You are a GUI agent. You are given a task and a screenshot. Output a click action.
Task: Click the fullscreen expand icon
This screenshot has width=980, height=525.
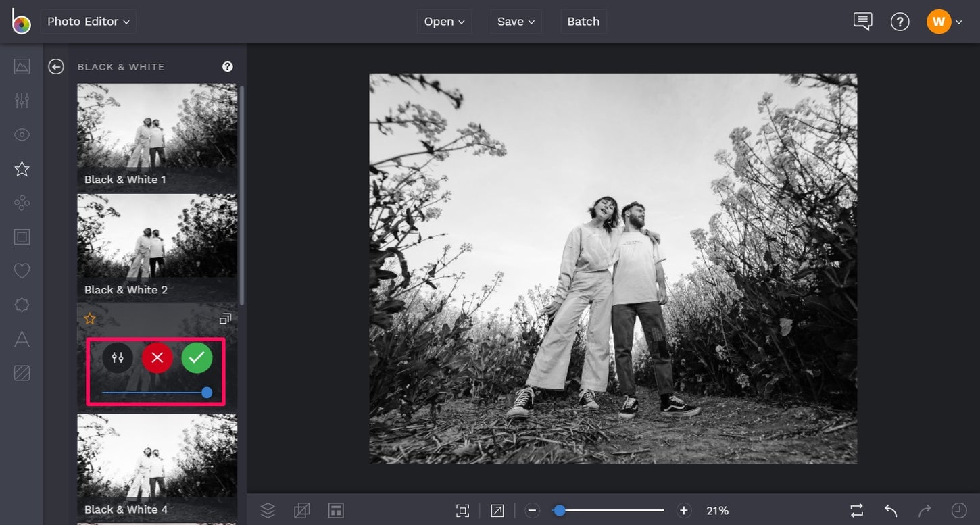[497, 511]
